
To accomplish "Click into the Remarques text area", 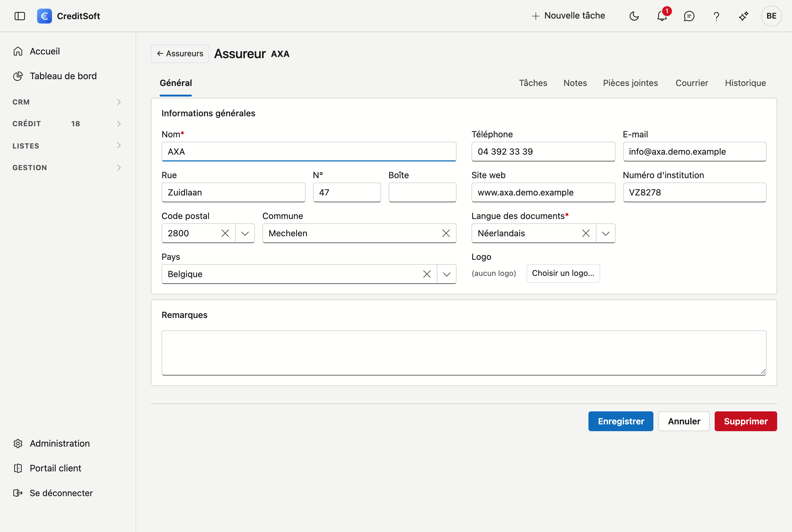I will pyautogui.click(x=464, y=353).
